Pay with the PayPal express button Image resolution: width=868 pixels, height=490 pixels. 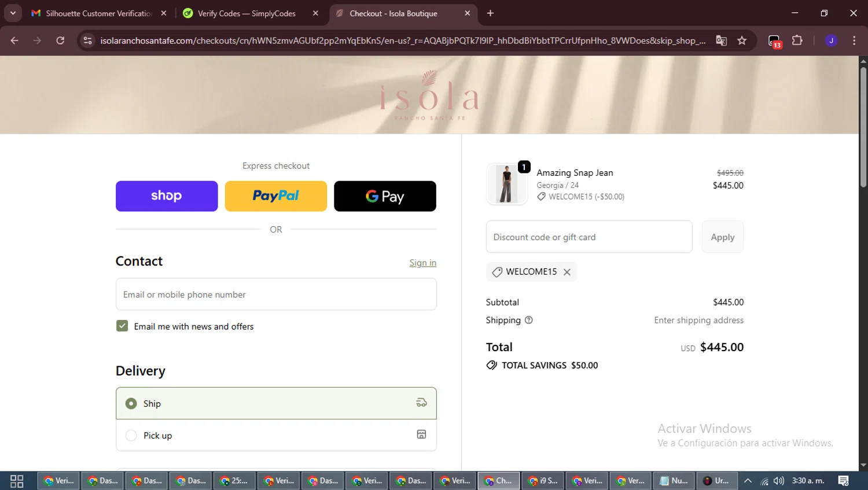pos(276,196)
